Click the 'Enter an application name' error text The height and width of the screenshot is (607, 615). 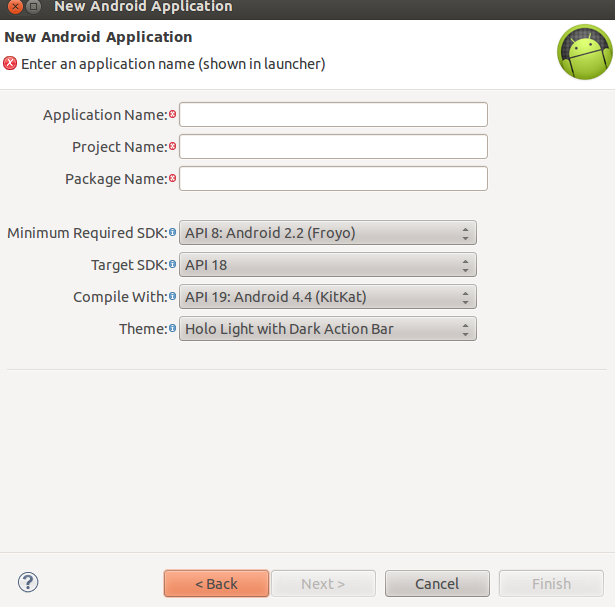173,64
